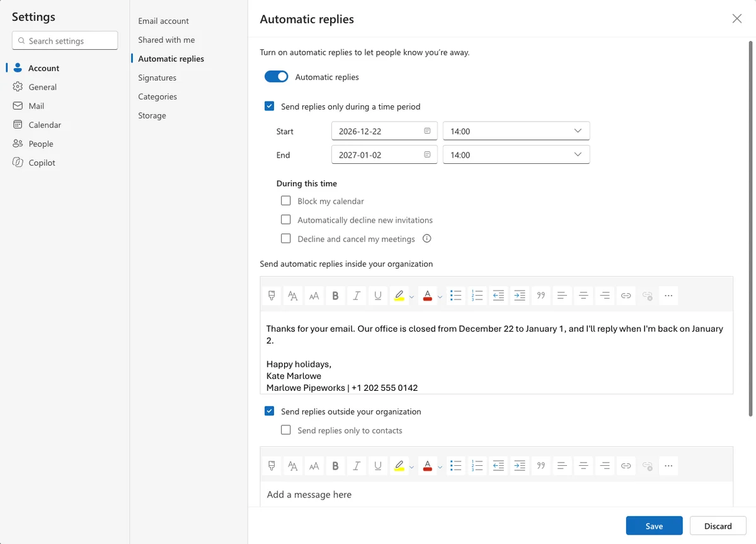Screen dimensions: 756x544
Task: Open more options in outside-organization editor toolbar
Action: 668,466
